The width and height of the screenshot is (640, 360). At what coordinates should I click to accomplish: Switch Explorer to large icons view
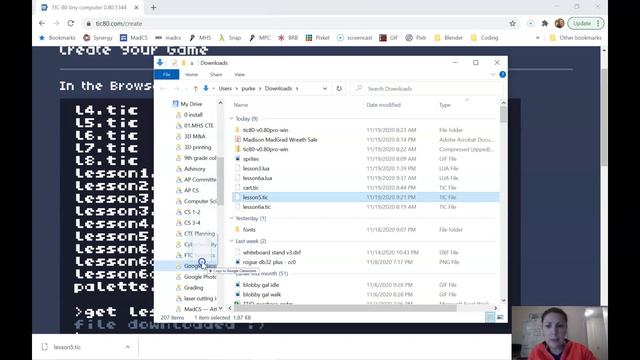(500, 317)
